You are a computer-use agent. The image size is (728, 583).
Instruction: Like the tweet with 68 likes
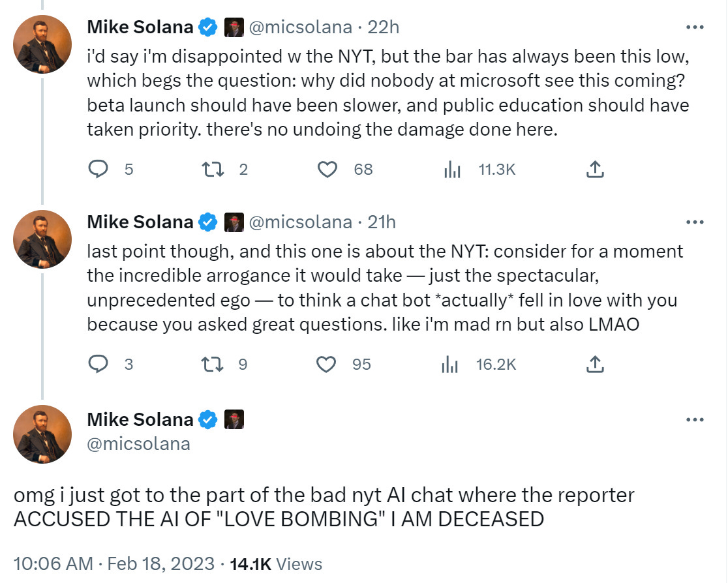326,170
